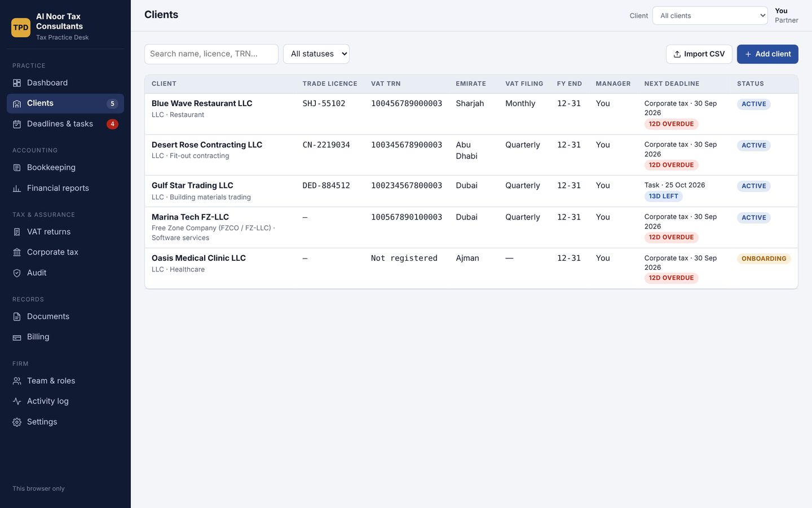The image size is (812, 508).
Task: Click the Bookkeeping ledger icon
Action: click(x=17, y=168)
